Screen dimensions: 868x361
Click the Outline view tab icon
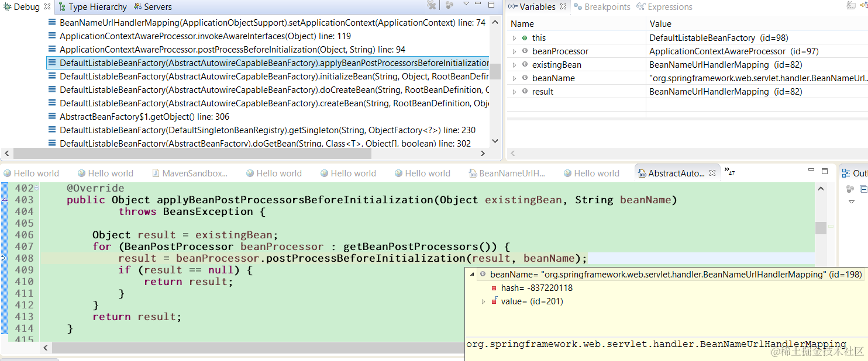click(846, 173)
